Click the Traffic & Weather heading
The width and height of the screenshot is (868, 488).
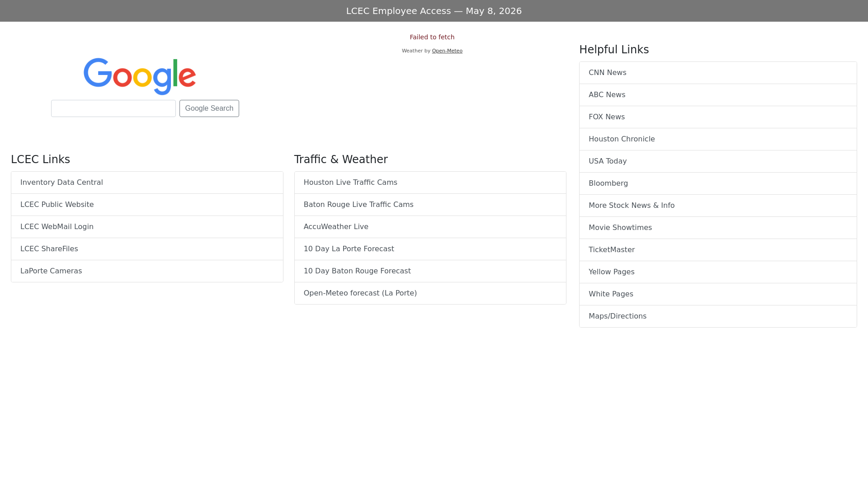(x=341, y=160)
